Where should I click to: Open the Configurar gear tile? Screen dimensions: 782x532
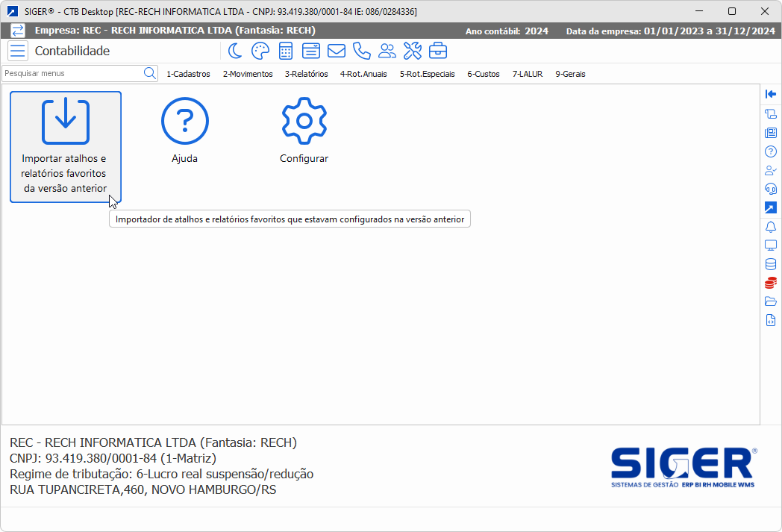click(x=304, y=131)
